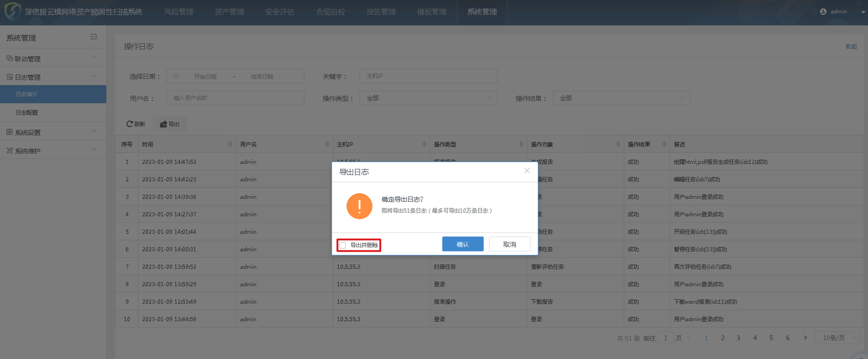Open the admin account dropdown arrow
Image resolution: width=868 pixels, height=359 pixels.
pos(863,12)
